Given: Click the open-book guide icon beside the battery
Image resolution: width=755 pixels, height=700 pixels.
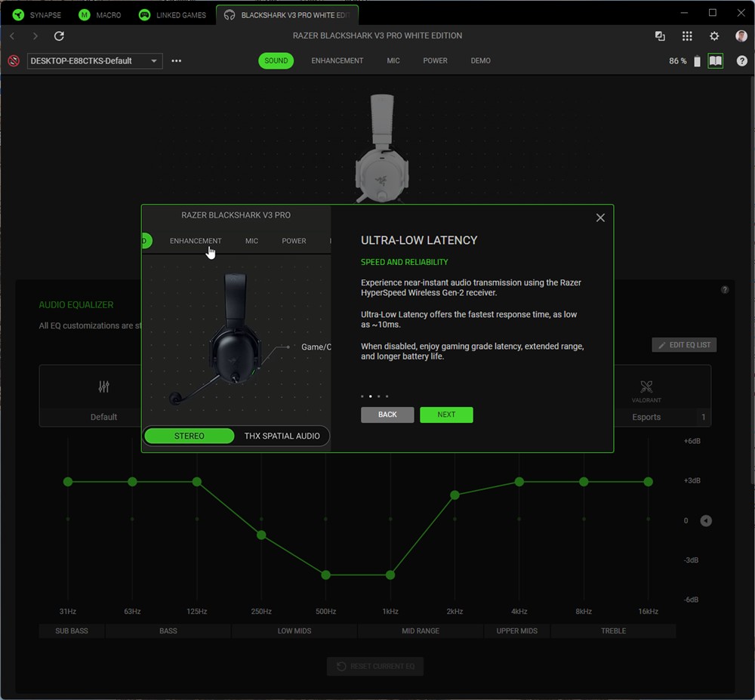Looking at the screenshot, I should coord(715,61).
